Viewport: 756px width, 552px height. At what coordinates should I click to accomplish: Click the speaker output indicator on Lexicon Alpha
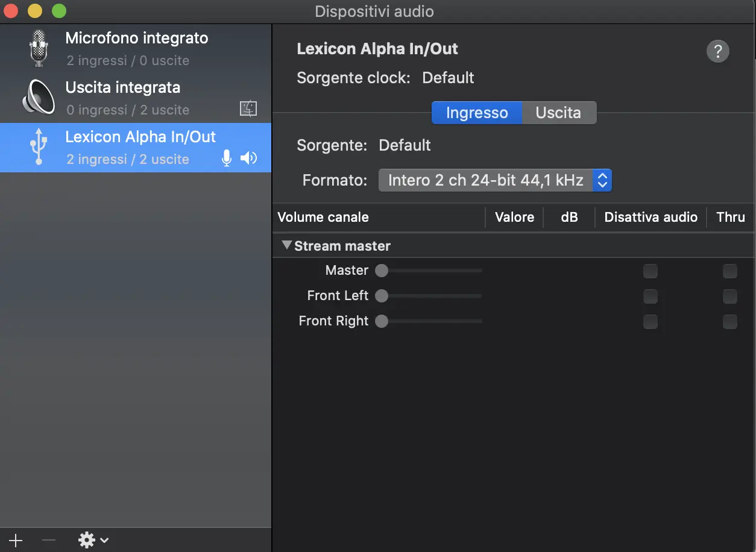tap(248, 158)
